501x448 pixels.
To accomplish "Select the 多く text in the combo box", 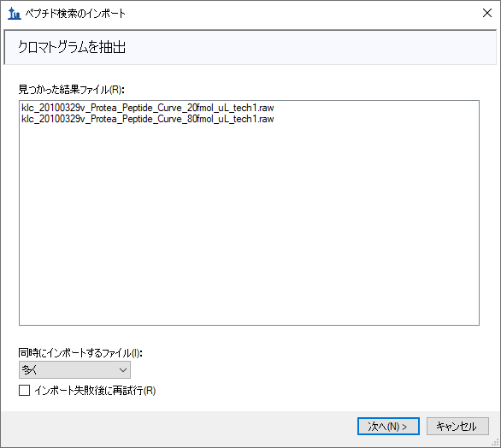I will tap(29, 370).
